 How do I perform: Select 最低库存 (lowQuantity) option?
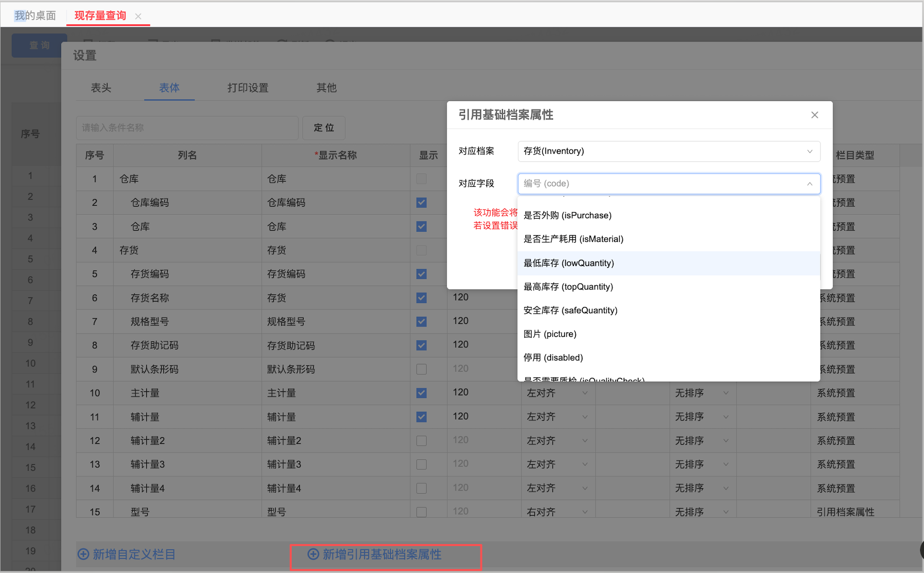point(669,263)
